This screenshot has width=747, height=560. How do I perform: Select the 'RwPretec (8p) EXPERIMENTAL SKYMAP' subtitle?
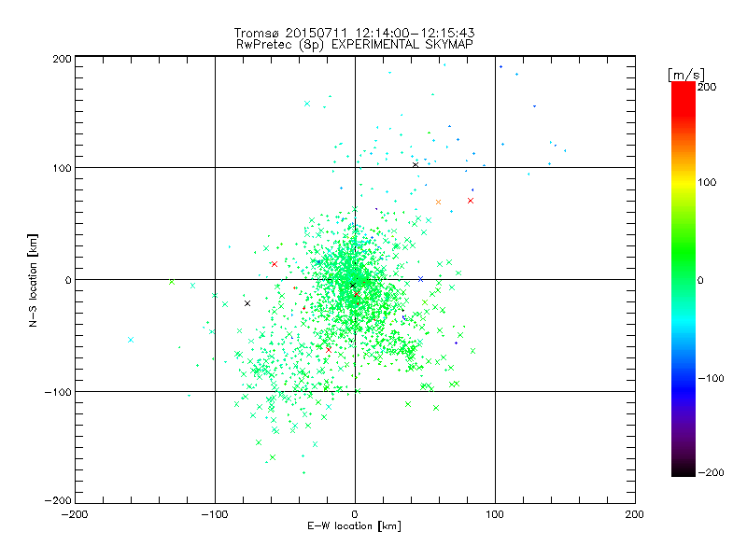354,44
